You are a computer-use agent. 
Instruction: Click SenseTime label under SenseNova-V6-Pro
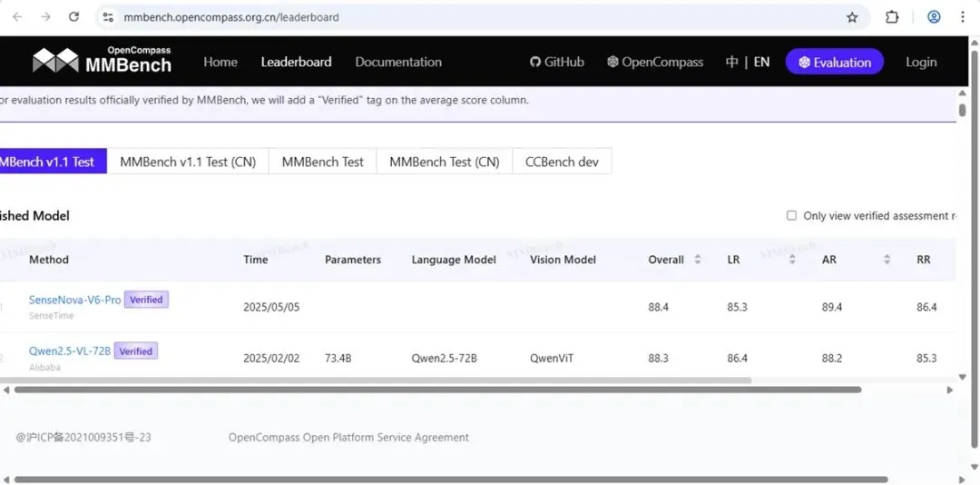click(x=51, y=316)
